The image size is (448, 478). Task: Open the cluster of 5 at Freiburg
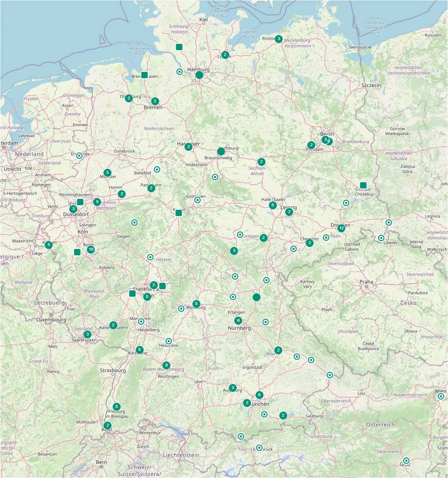pos(116,407)
